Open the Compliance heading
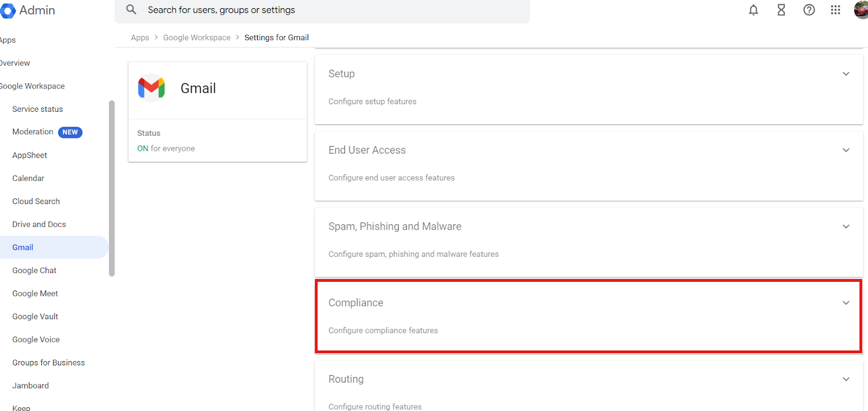The image size is (868, 411). 355,303
